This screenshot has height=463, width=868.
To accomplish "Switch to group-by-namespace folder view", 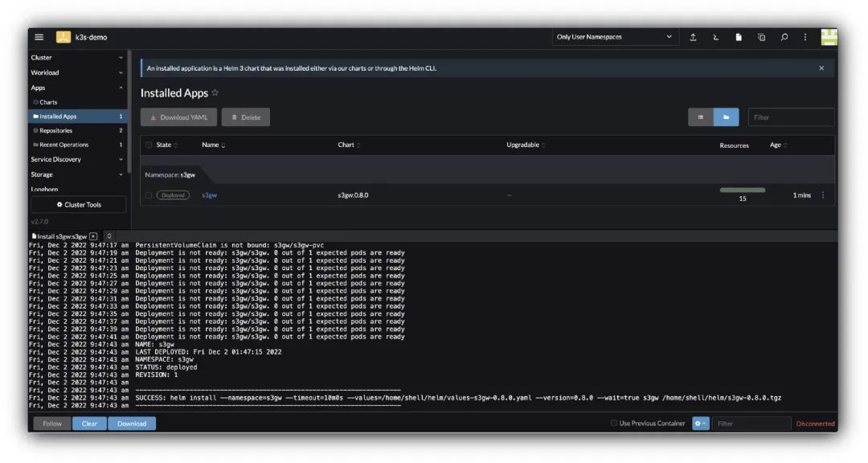I will coord(727,117).
